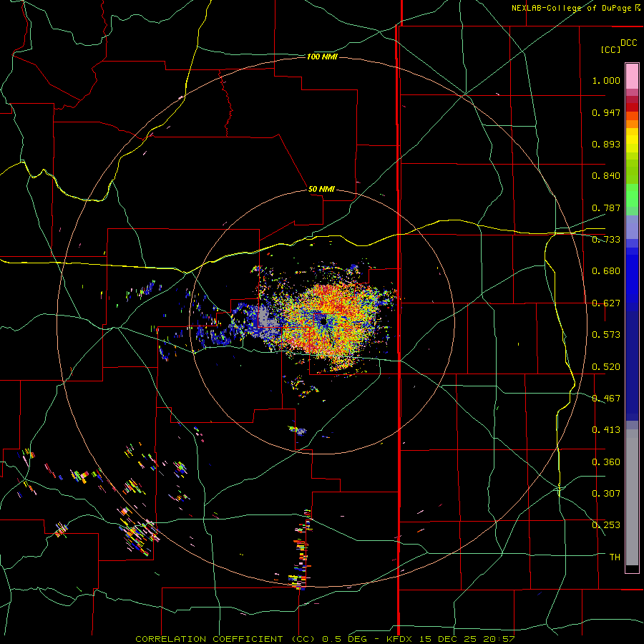Click the 100 NMI range ring label
Image resolution: width=644 pixels, height=644 pixels.
coord(322,57)
